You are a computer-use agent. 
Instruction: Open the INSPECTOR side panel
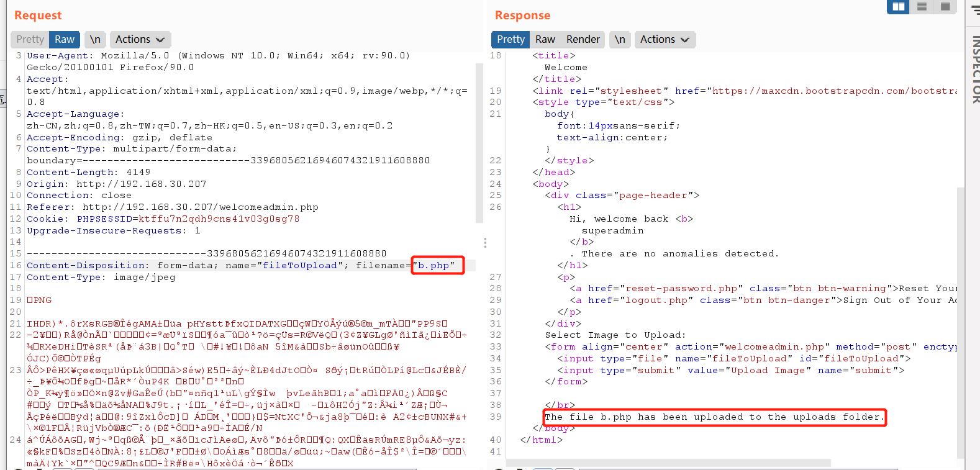point(975,68)
